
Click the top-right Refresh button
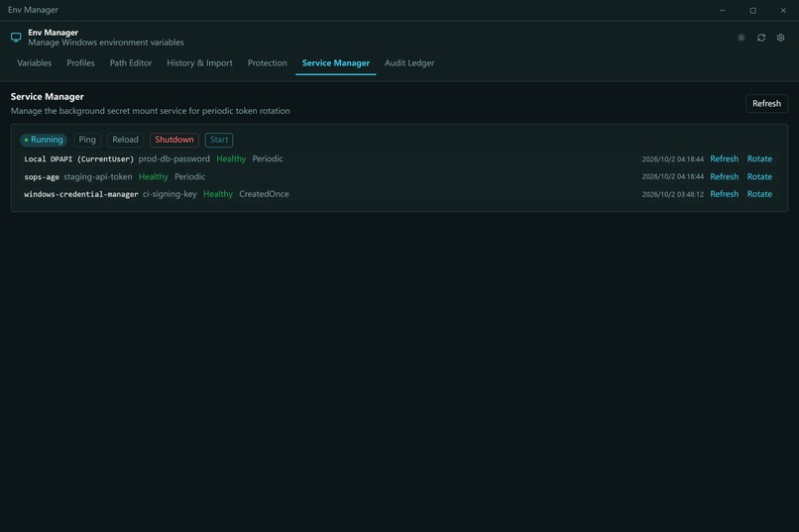[766, 103]
